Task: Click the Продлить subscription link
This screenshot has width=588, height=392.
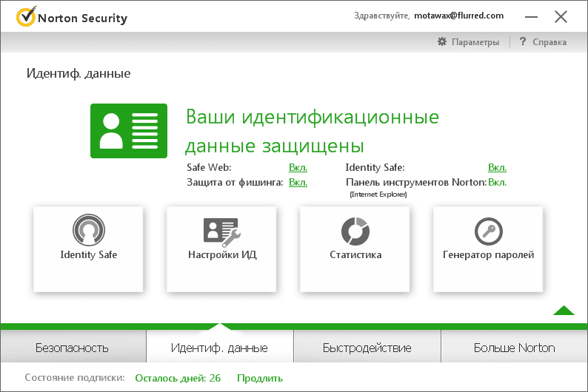Action: (260, 378)
